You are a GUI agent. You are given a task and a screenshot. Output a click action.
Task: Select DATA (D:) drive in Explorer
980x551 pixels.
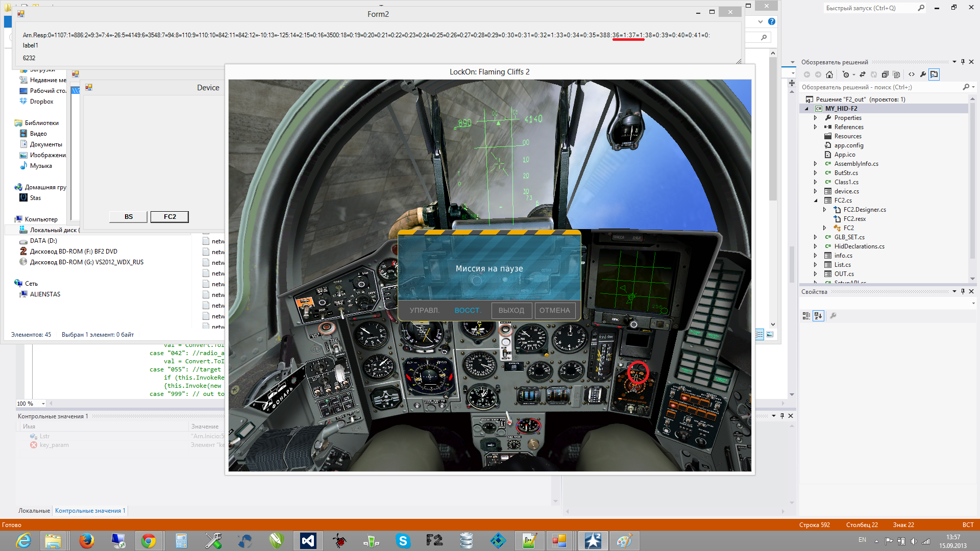[43, 241]
